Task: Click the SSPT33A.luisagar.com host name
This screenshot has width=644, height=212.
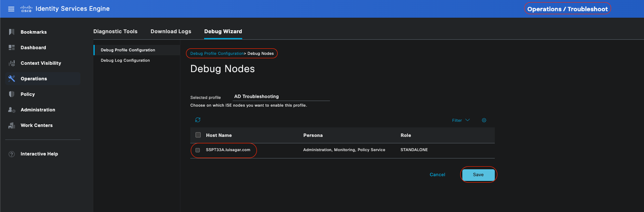Action: (228, 150)
